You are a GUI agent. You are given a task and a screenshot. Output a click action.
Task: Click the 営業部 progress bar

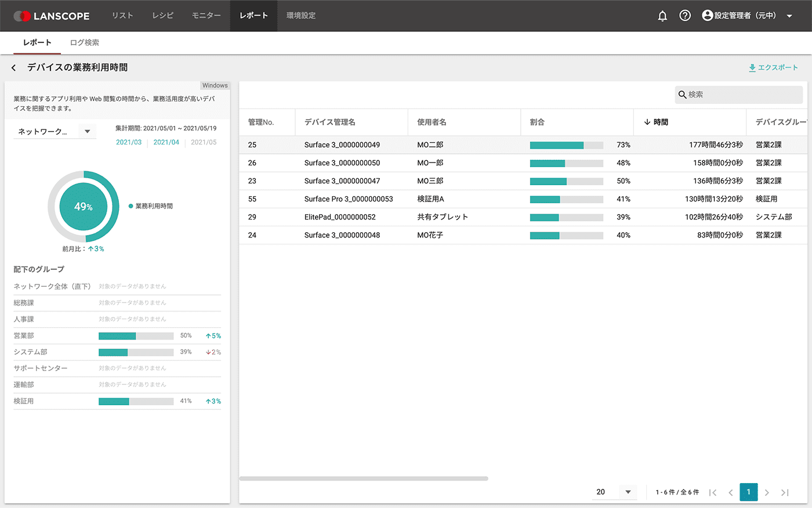point(136,336)
